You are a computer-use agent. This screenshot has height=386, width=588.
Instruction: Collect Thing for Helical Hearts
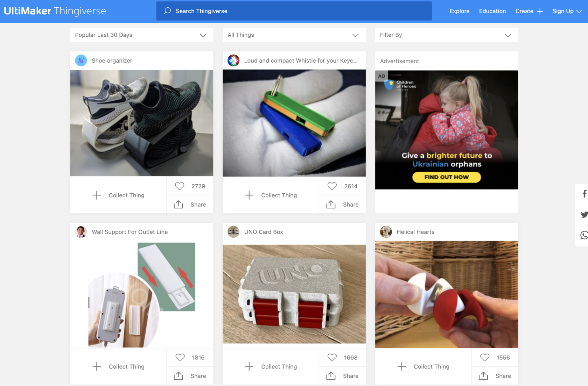423,366
